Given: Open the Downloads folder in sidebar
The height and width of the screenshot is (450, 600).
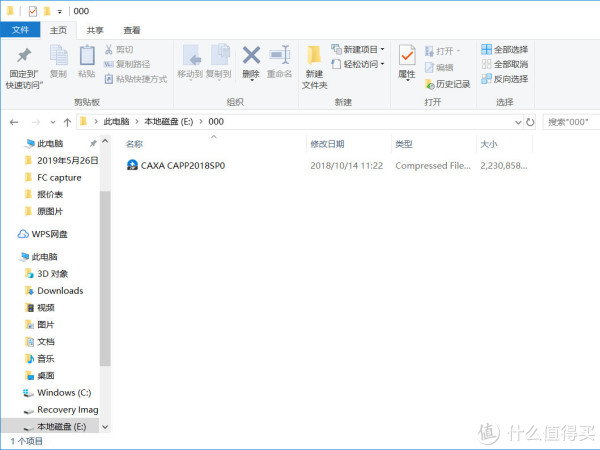Looking at the screenshot, I should (54, 290).
